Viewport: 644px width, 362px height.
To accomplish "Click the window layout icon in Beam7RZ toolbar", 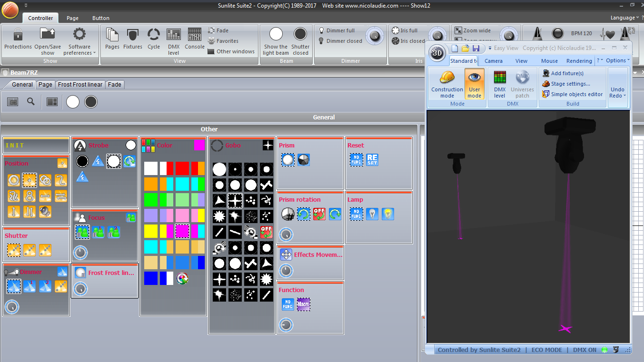I will (x=51, y=101).
